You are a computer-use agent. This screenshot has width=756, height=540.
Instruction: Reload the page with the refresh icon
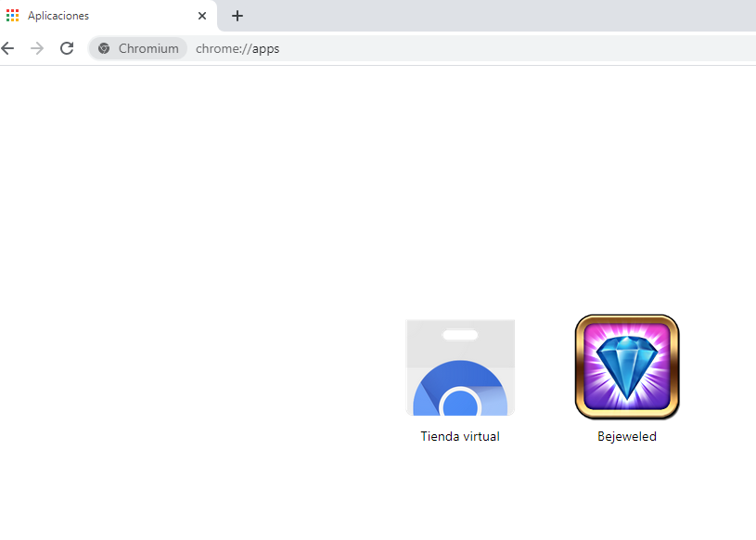pyautogui.click(x=67, y=48)
